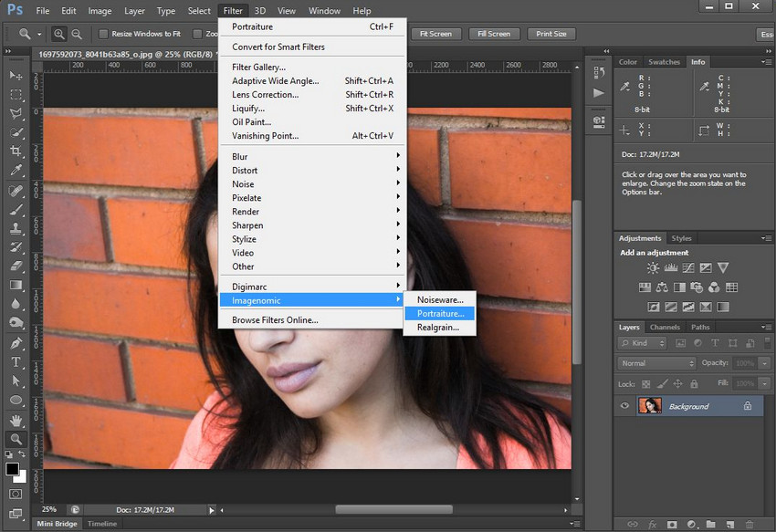Screen dimensions: 776x532
Task: Select the Eyedropper tool in toolbox
Action: tap(16, 171)
